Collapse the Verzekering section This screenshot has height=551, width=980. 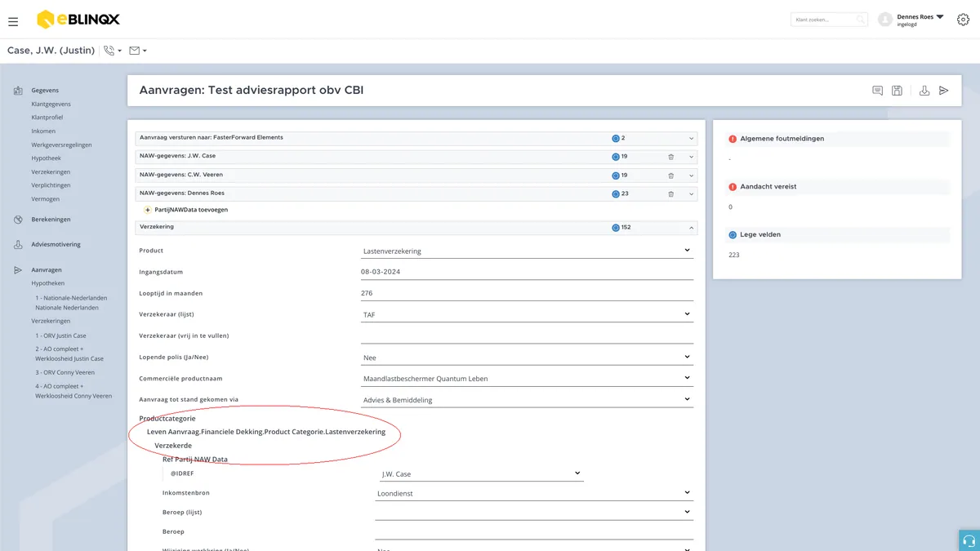pos(691,228)
